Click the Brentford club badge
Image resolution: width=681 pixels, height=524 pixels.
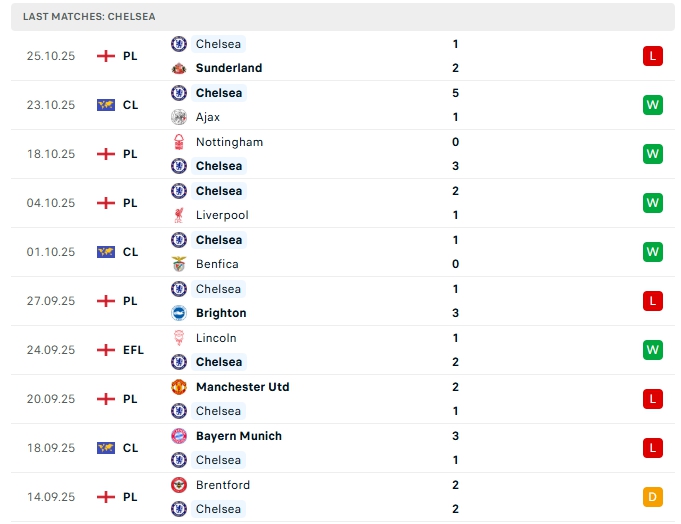tap(179, 485)
